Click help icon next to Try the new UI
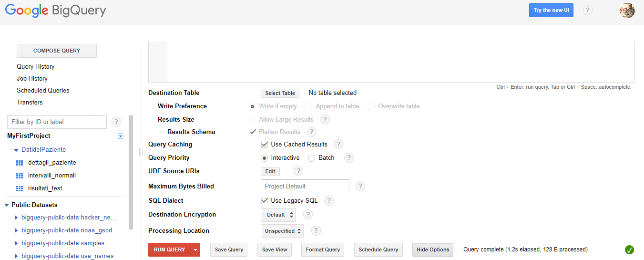The image size is (644, 260). pyautogui.click(x=588, y=10)
